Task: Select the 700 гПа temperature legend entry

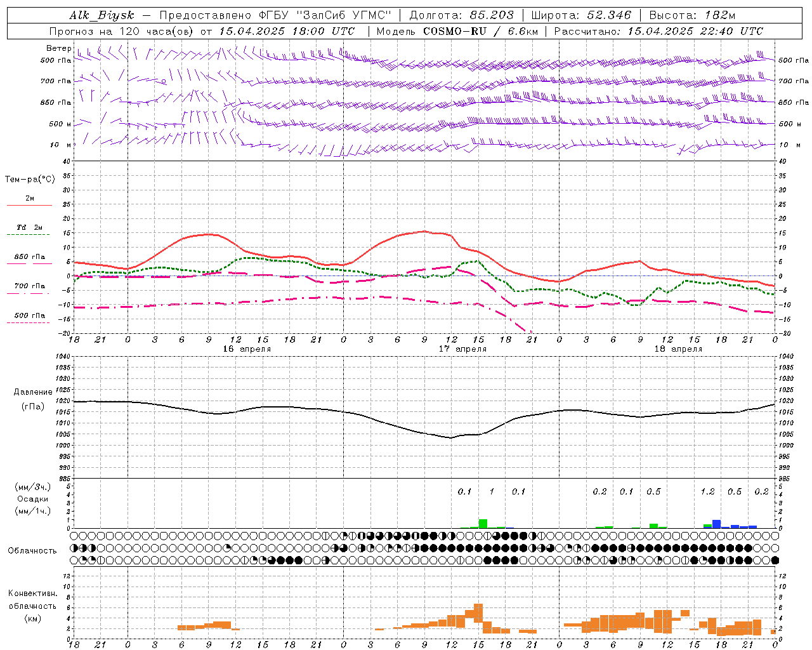Action: (x=30, y=286)
